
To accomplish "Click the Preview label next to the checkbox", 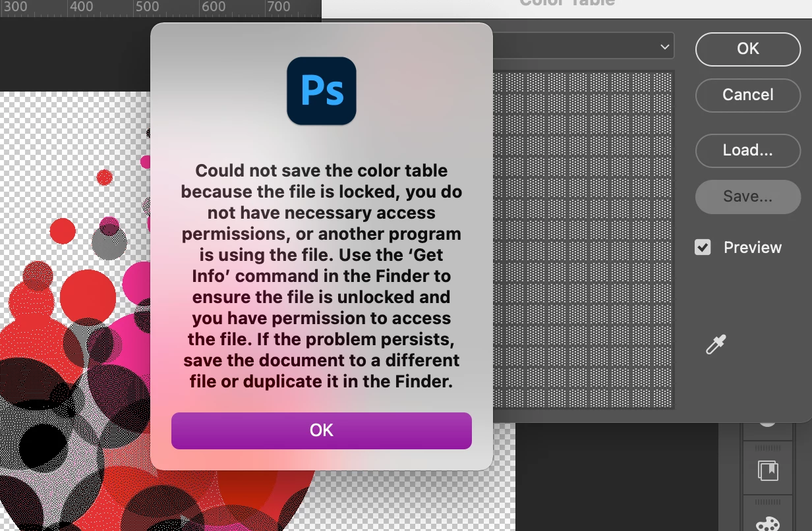I will tap(753, 248).
